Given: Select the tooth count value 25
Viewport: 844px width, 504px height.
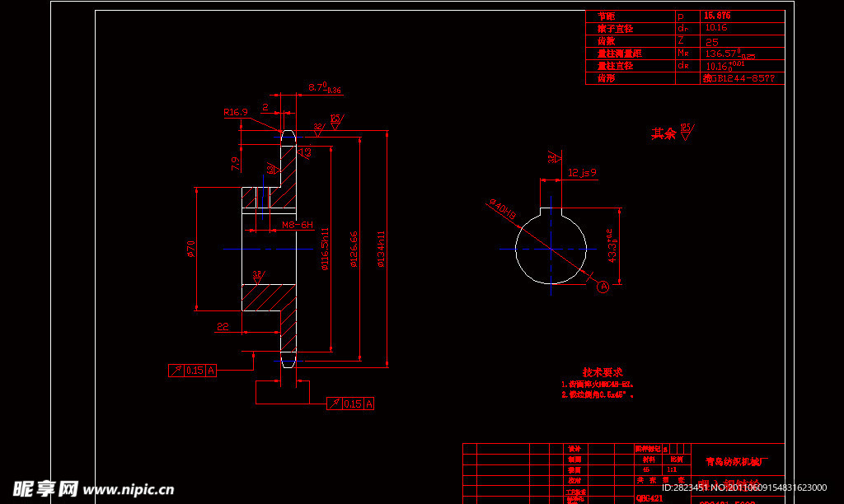Looking at the screenshot, I should tap(711, 42).
